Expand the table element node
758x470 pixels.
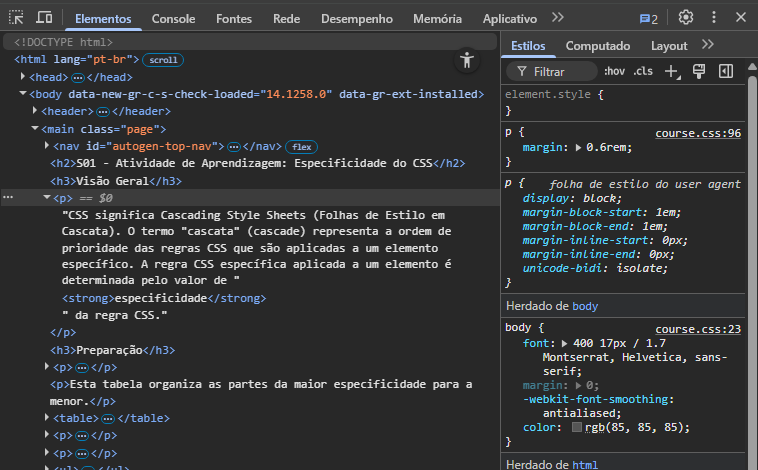[47, 417]
